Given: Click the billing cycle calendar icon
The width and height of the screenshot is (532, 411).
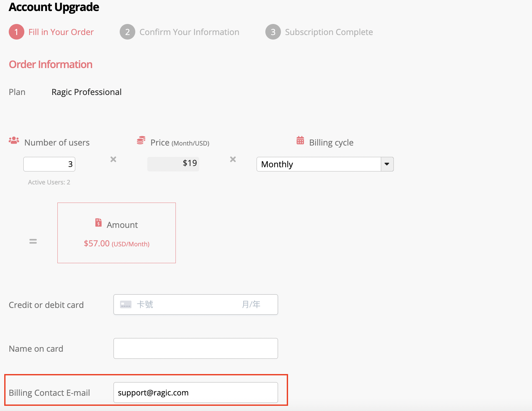Looking at the screenshot, I should [300, 140].
